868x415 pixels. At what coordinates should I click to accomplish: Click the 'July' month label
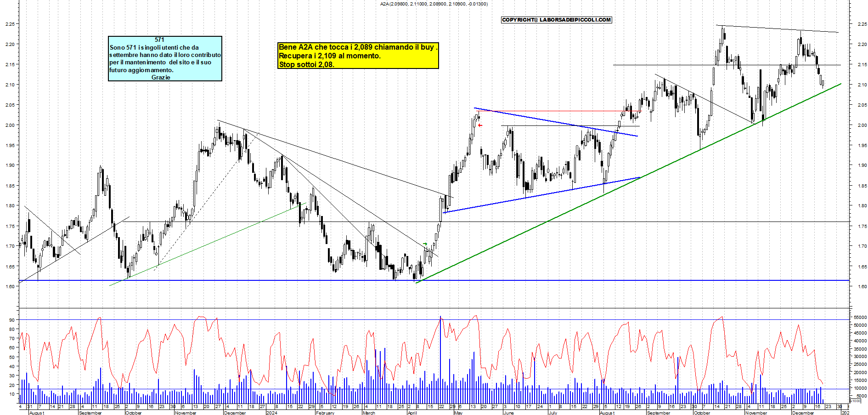tap(553, 413)
